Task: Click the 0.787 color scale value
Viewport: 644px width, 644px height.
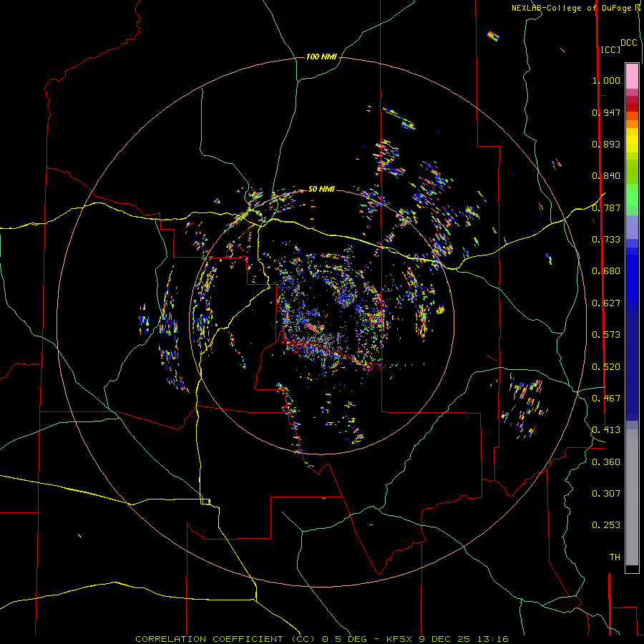Action: [x=606, y=208]
